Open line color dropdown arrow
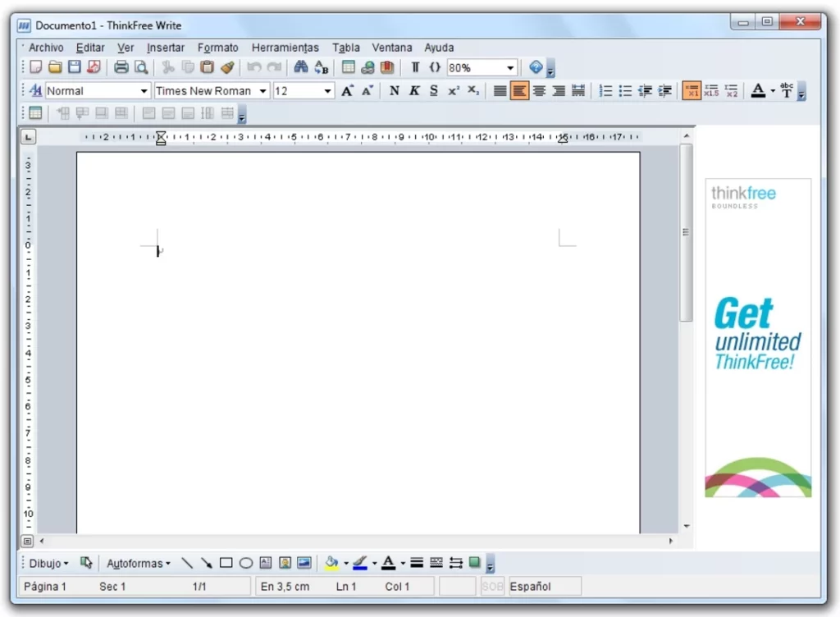 click(374, 564)
